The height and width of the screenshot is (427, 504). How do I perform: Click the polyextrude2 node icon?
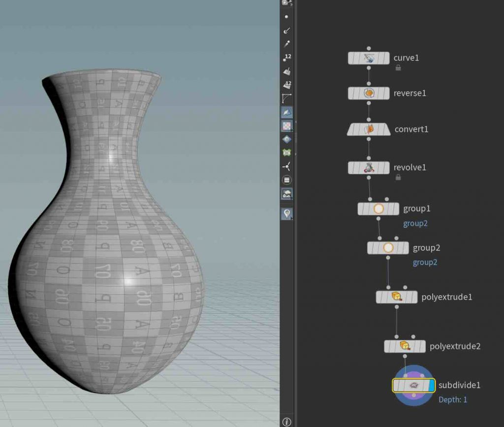[405, 346]
